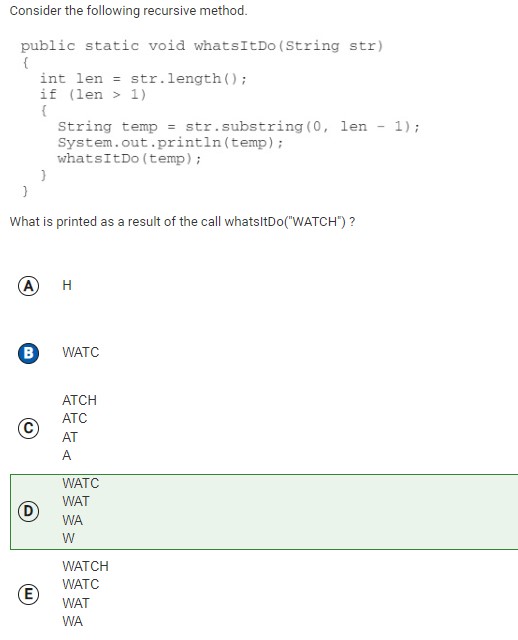Click the 'int len = str.length();' line
The height and width of the screenshot is (640, 518).
(143, 78)
